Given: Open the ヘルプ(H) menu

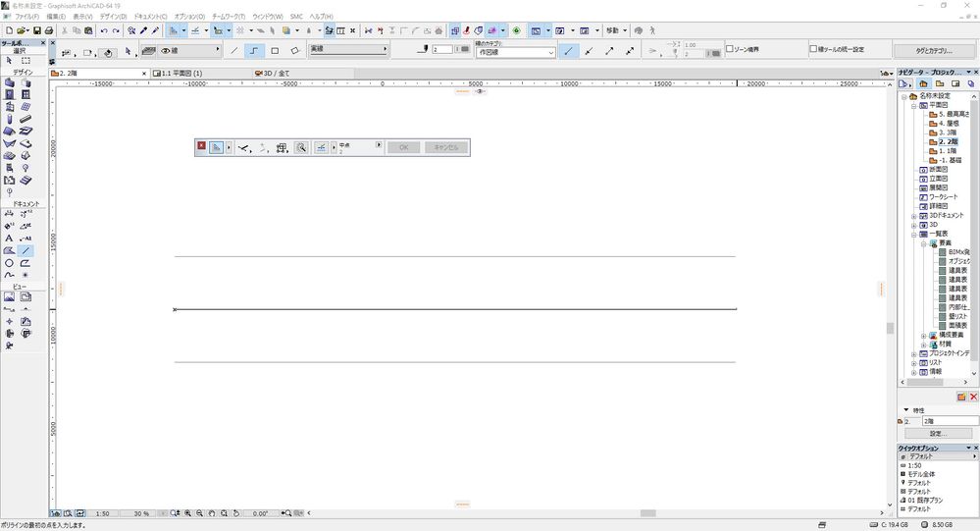Looking at the screenshot, I should pyautogui.click(x=321, y=17).
